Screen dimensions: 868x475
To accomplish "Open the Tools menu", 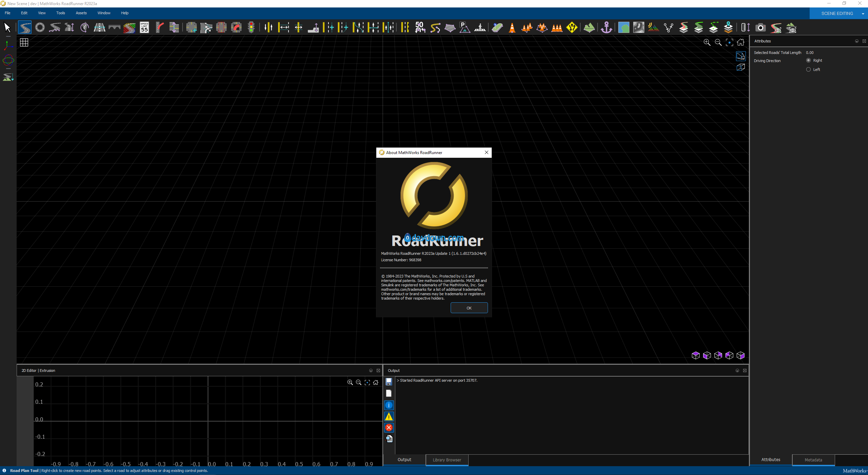I will coord(61,13).
